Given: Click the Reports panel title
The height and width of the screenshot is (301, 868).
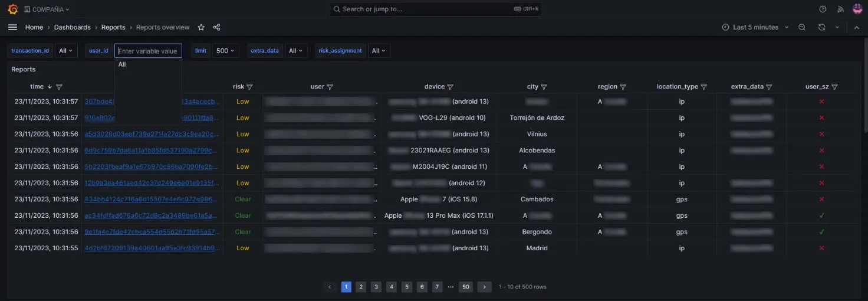Looking at the screenshot, I should pyautogui.click(x=24, y=70).
